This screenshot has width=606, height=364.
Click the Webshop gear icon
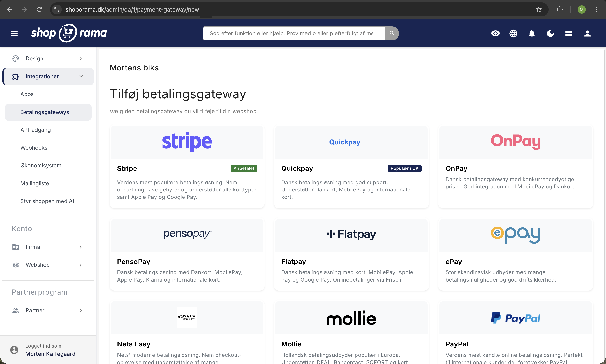pos(15,265)
